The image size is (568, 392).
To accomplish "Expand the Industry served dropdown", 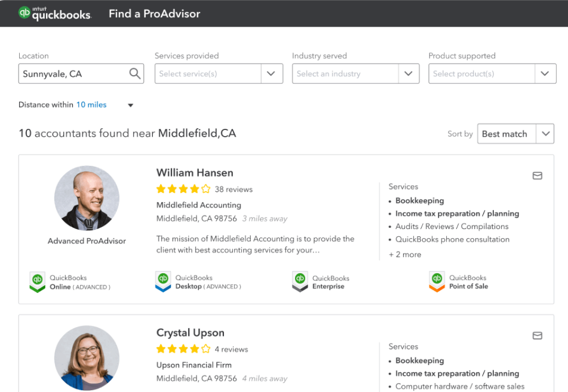I will pos(356,73).
